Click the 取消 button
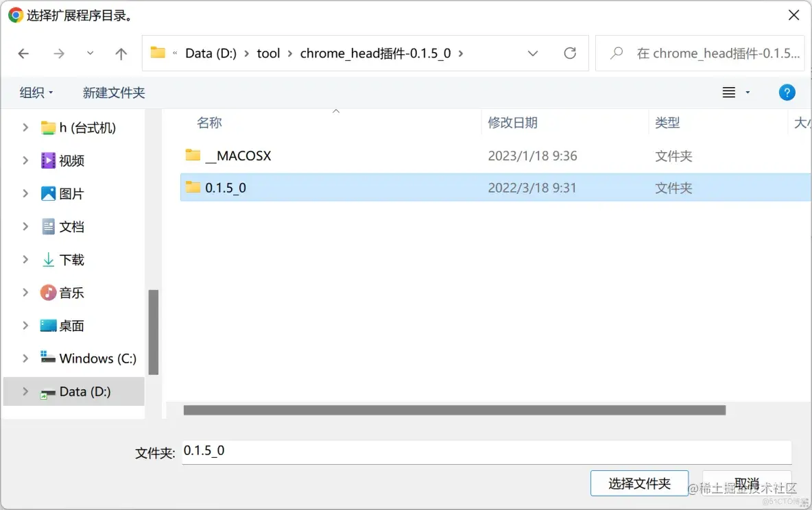Viewport: 812px width, 510px height. [747, 483]
